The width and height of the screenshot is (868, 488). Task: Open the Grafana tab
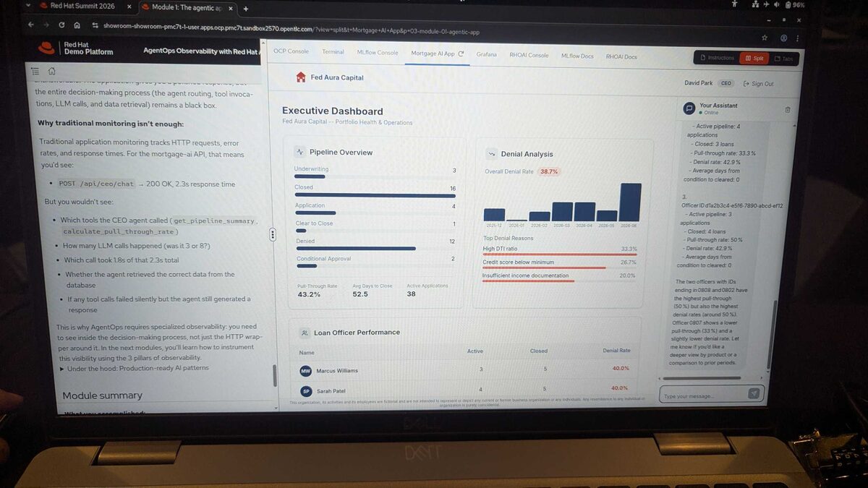486,54
